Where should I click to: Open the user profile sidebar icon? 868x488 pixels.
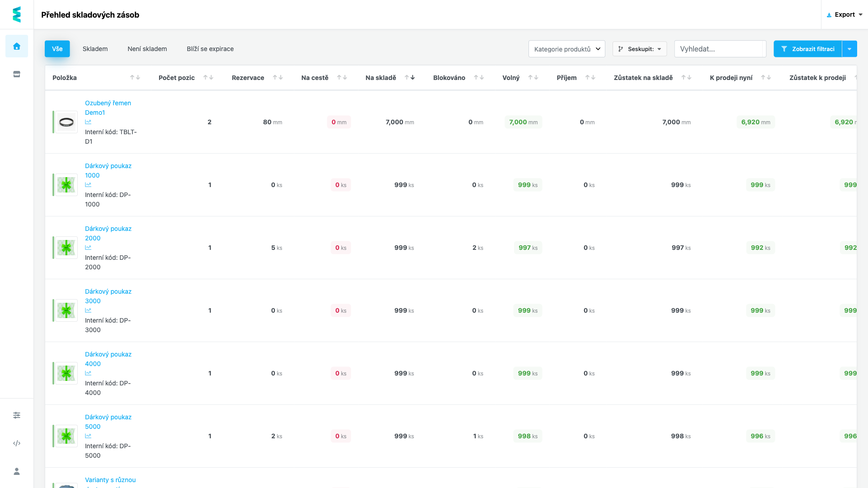17,471
